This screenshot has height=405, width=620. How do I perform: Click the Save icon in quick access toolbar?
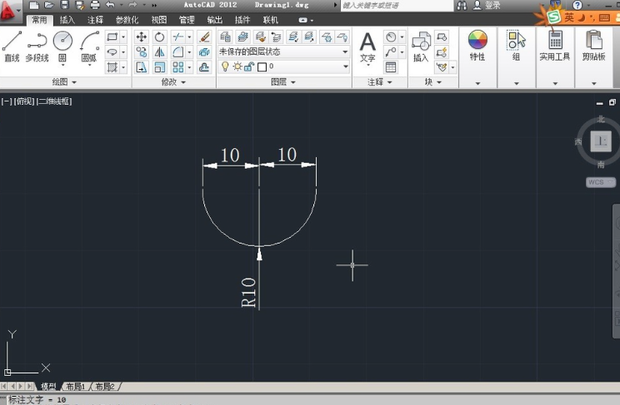pyautogui.click(x=64, y=5)
